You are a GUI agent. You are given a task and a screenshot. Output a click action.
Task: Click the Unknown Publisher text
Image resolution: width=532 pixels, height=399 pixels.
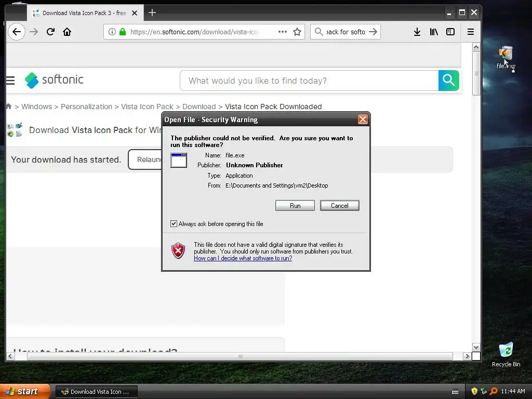coord(255,165)
